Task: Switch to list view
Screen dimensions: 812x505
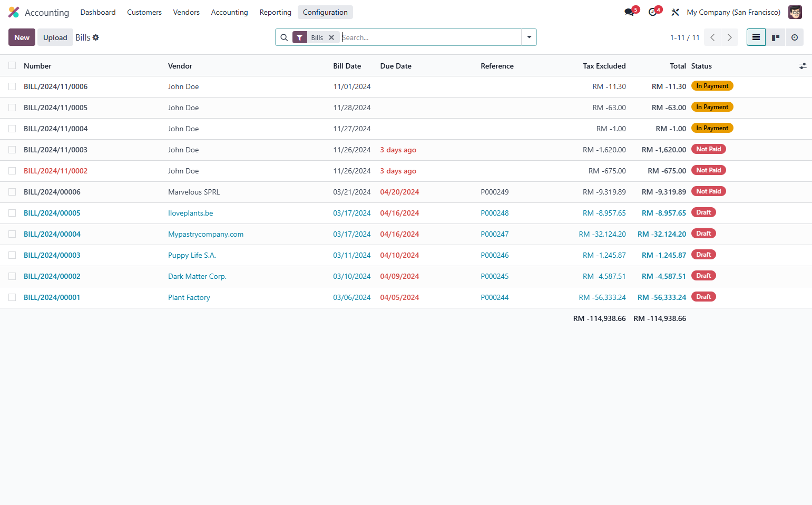Action: tap(756, 37)
